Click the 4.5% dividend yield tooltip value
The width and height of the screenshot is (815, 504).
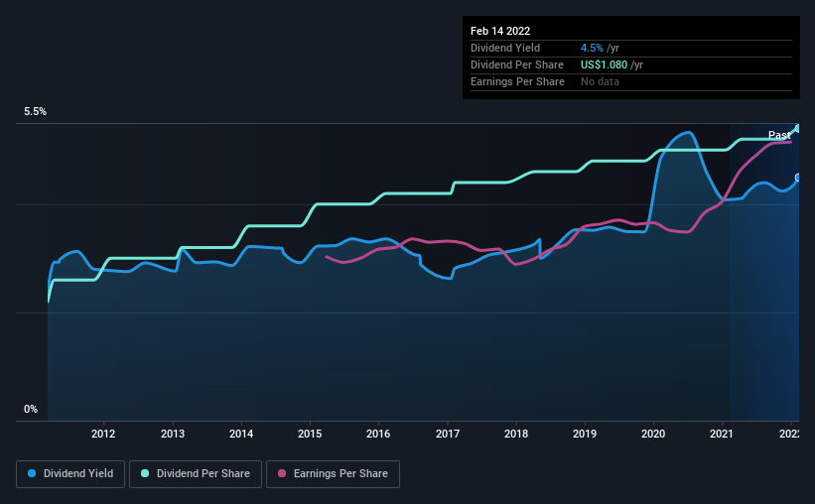coord(592,48)
